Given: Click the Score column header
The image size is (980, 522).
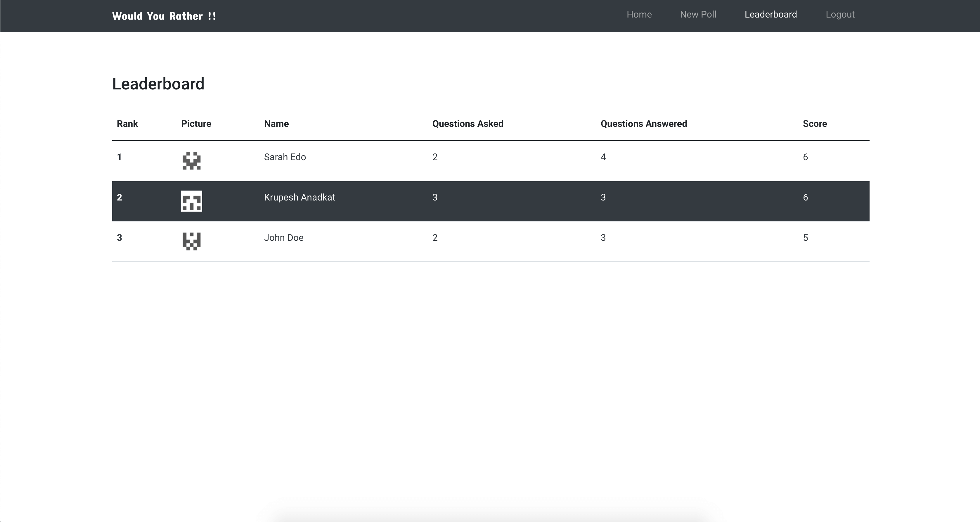Looking at the screenshot, I should [x=815, y=124].
